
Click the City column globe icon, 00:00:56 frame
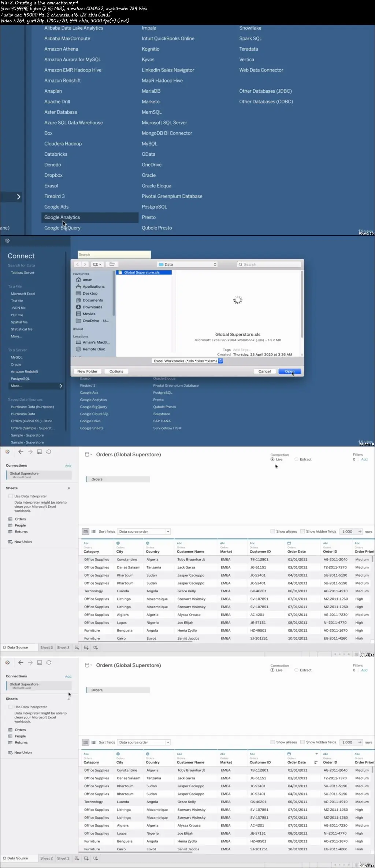click(x=118, y=543)
